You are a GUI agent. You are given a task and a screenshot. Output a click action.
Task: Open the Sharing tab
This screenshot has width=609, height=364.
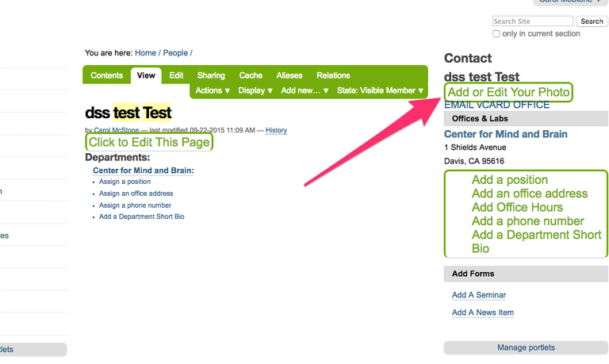(x=211, y=75)
